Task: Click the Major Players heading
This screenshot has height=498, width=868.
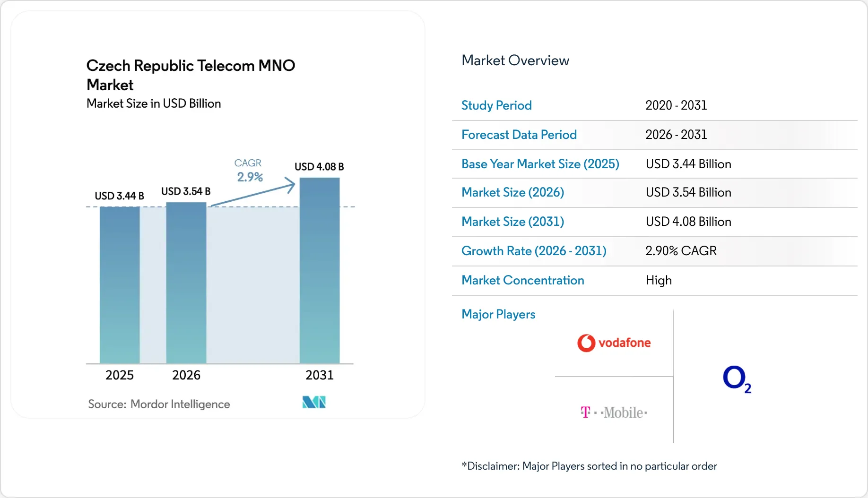Action: point(498,314)
